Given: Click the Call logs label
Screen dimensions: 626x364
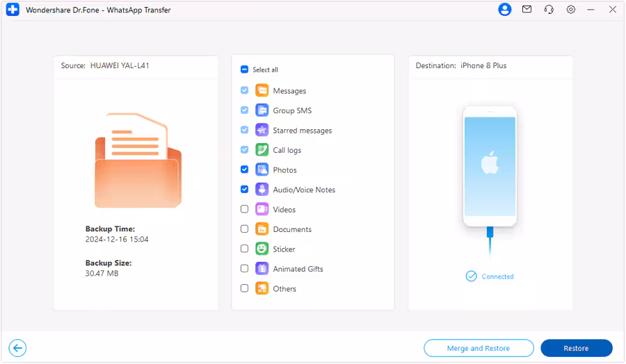Looking at the screenshot, I should (x=287, y=150).
